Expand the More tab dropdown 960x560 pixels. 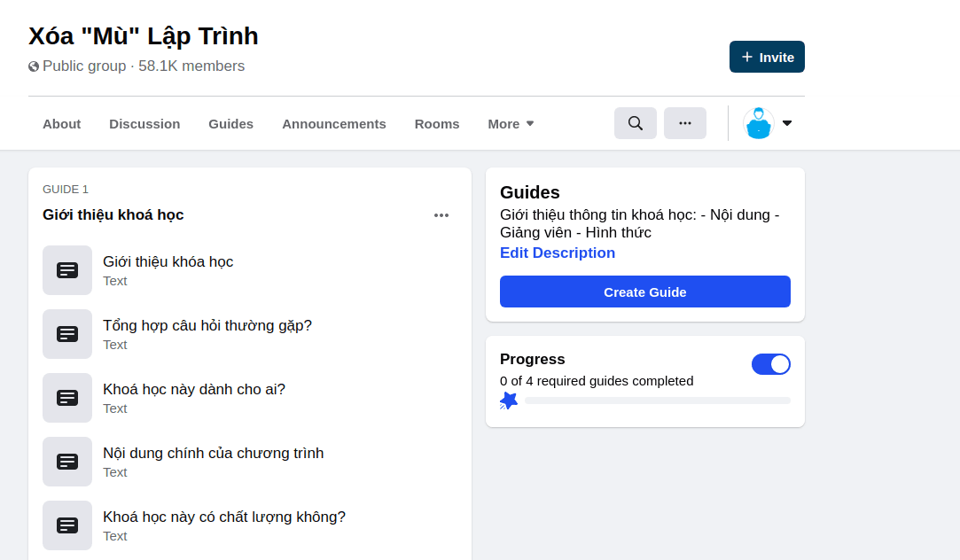(511, 124)
